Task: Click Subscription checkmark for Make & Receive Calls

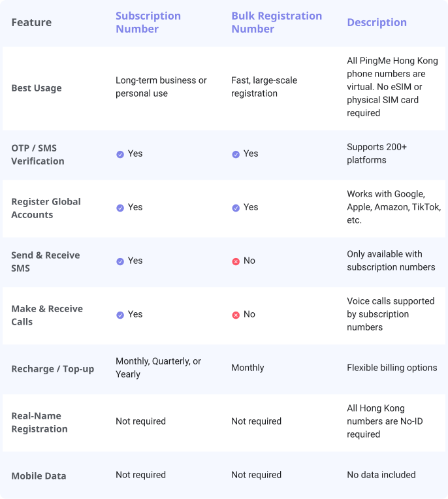Action: pyautogui.click(x=120, y=315)
